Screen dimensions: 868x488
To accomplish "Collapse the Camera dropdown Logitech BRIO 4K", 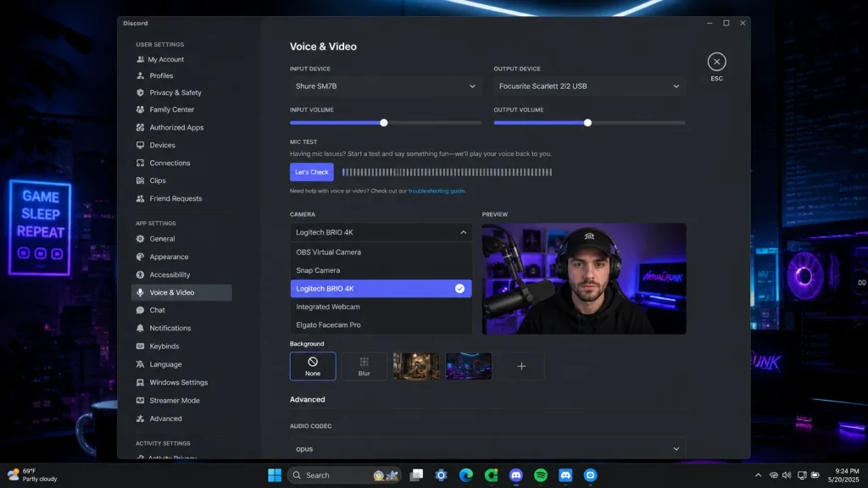I will (x=381, y=232).
